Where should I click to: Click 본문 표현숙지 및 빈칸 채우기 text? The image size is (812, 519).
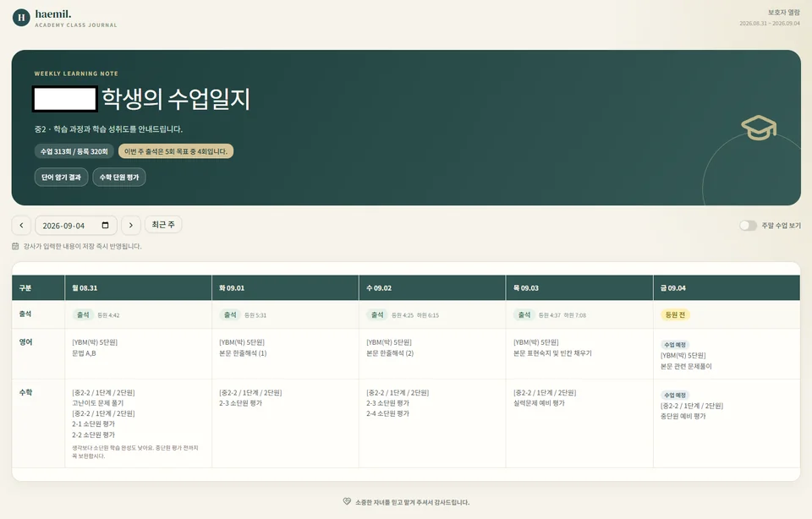[552, 353]
